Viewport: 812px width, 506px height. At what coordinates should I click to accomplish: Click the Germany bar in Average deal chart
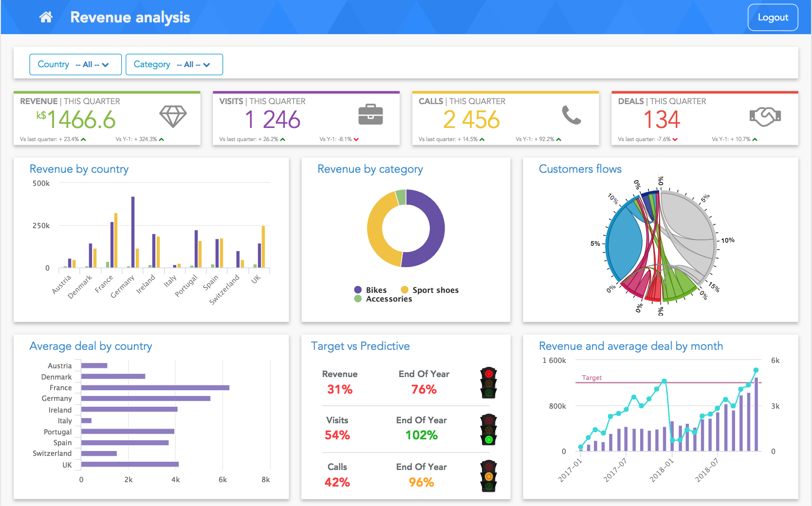(146, 398)
